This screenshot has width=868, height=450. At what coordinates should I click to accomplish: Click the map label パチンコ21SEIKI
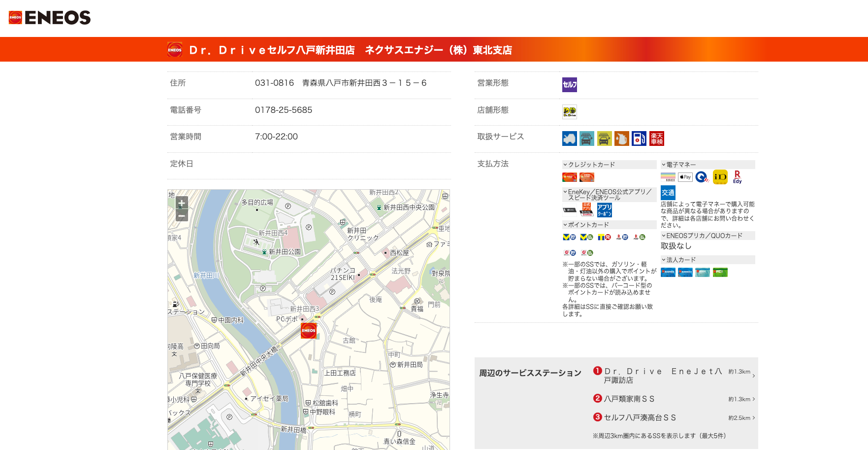(343, 274)
